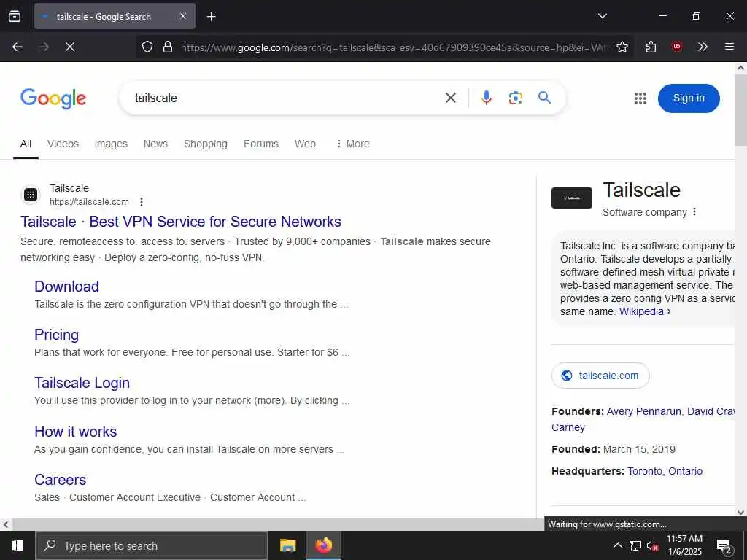Open the Firefox application menu
Viewport: 747px width, 560px height.
click(729, 47)
